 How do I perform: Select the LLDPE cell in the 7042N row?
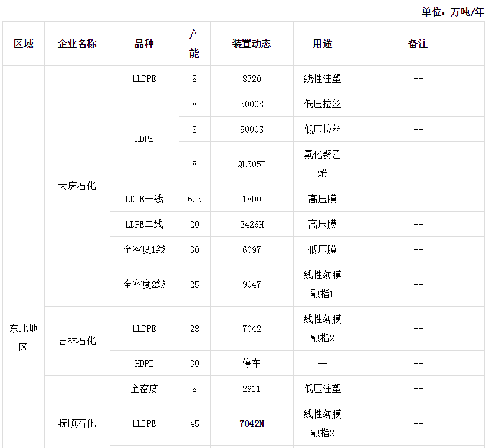(144, 423)
